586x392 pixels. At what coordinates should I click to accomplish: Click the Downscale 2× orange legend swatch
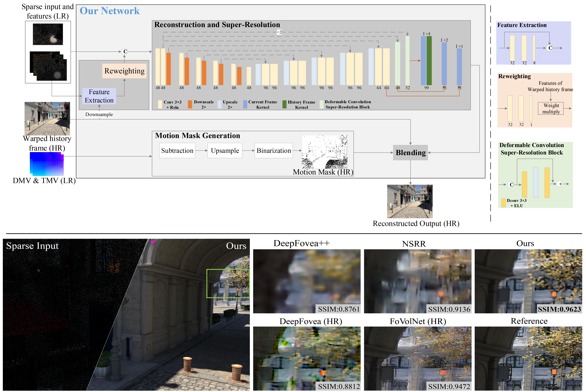coord(190,104)
